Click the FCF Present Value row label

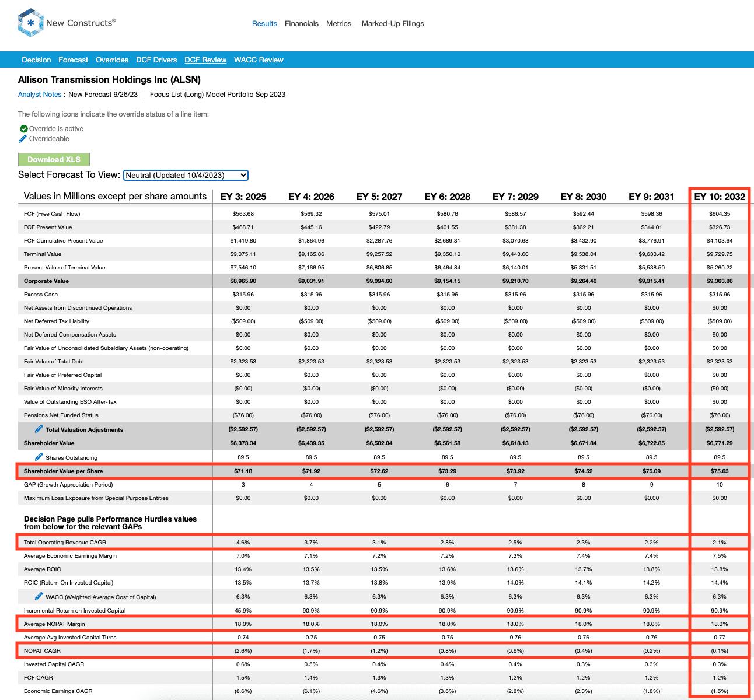(x=48, y=228)
